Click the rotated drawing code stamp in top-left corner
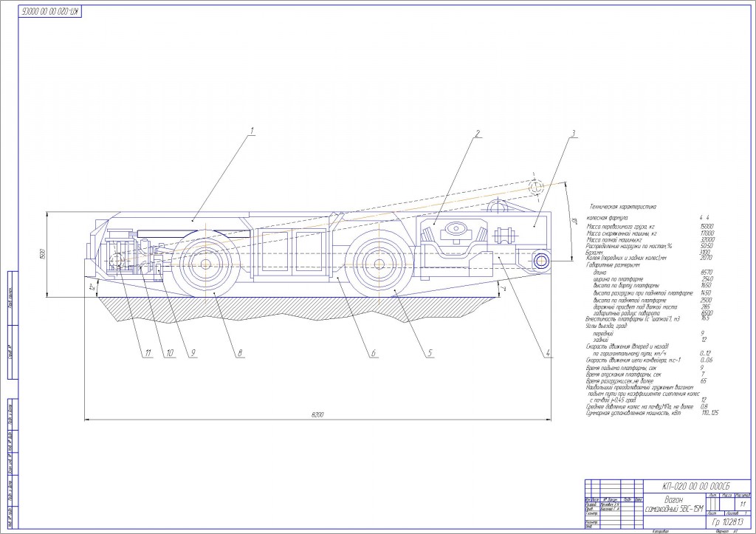Image resolution: width=756 pixels, height=534 pixels. [x=50, y=12]
